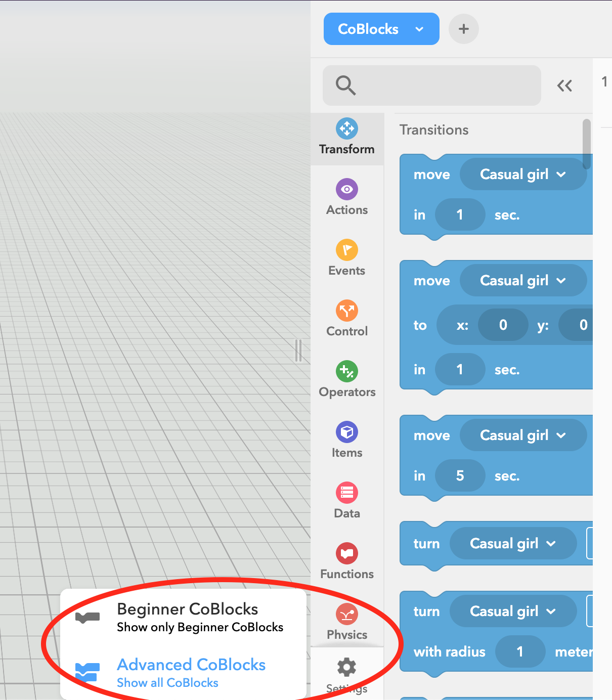
Task: Click the Advanced CoBlocks puzzle icon
Action: (x=86, y=672)
